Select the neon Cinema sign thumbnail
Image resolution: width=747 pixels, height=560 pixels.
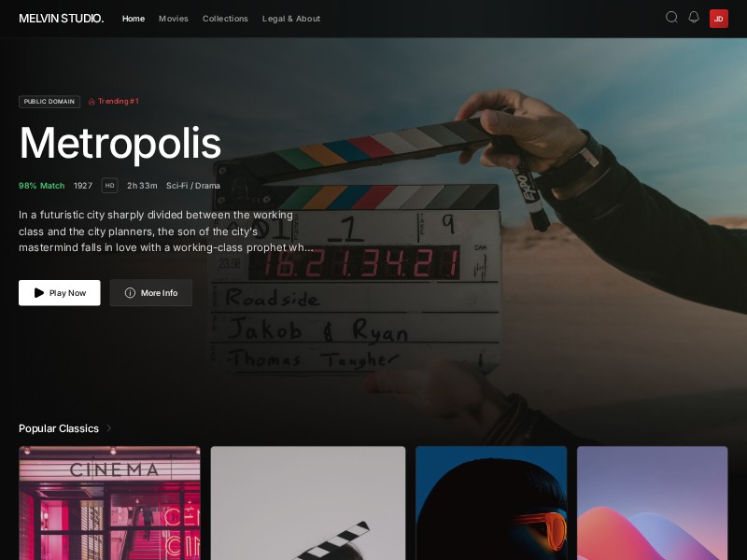[x=109, y=503]
